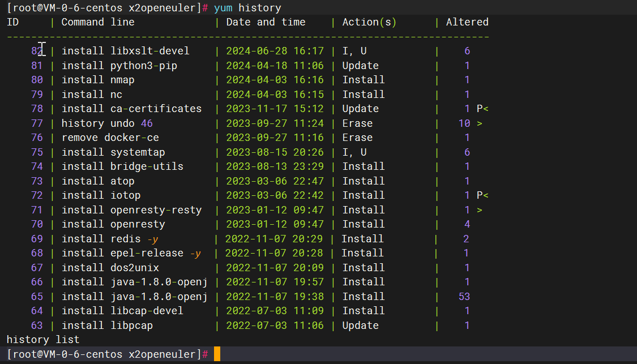Click the date 2024-06-28 16:17
Screen dimensions: 637x364
pos(275,51)
